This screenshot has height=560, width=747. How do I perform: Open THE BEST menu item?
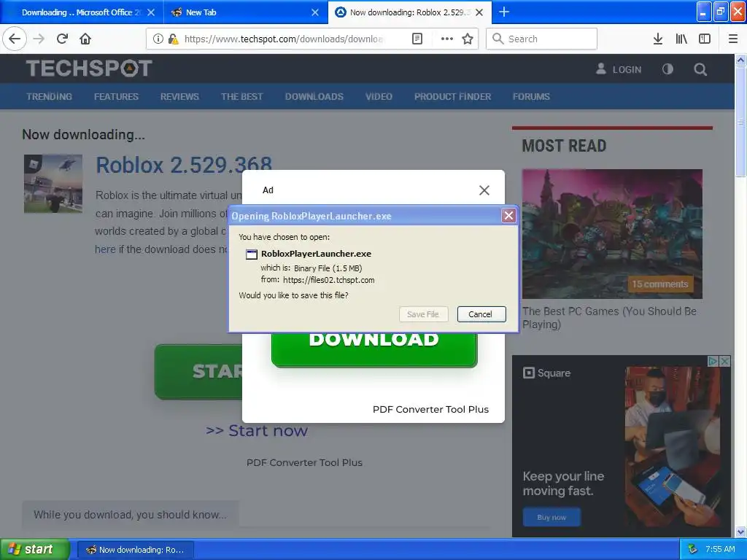pos(242,97)
